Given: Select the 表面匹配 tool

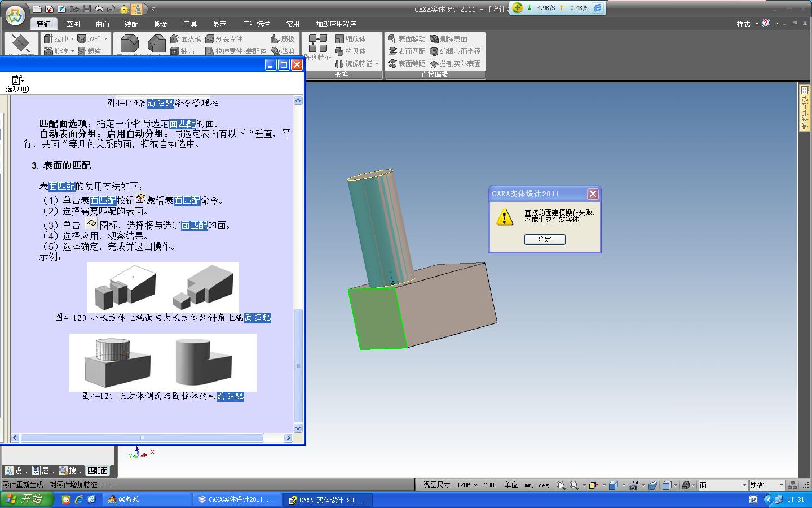Looking at the screenshot, I should click(x=406, y=51).
